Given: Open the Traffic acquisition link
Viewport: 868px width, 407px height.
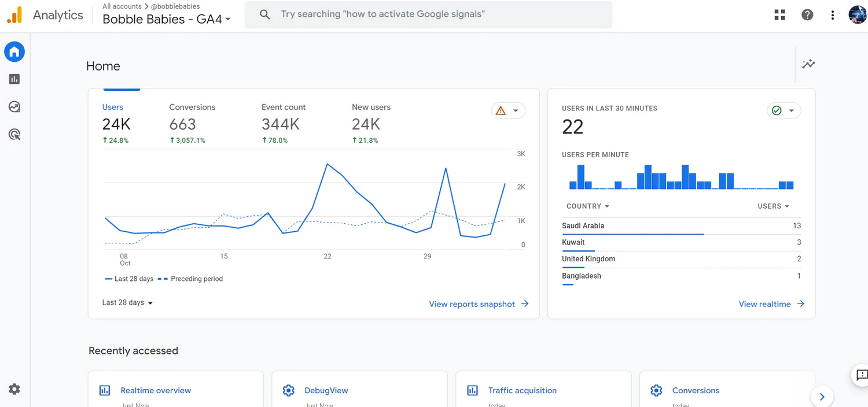Looking at the screenshot, I should tap(523, 391).
